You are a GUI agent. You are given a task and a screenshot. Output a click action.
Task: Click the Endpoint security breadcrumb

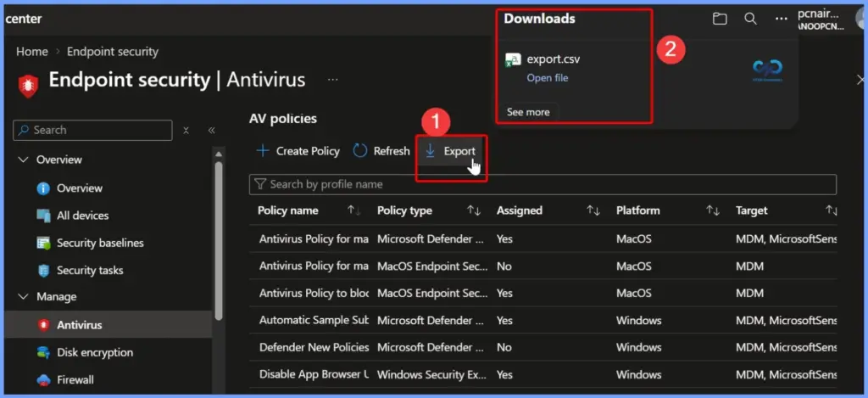(113, 52)
